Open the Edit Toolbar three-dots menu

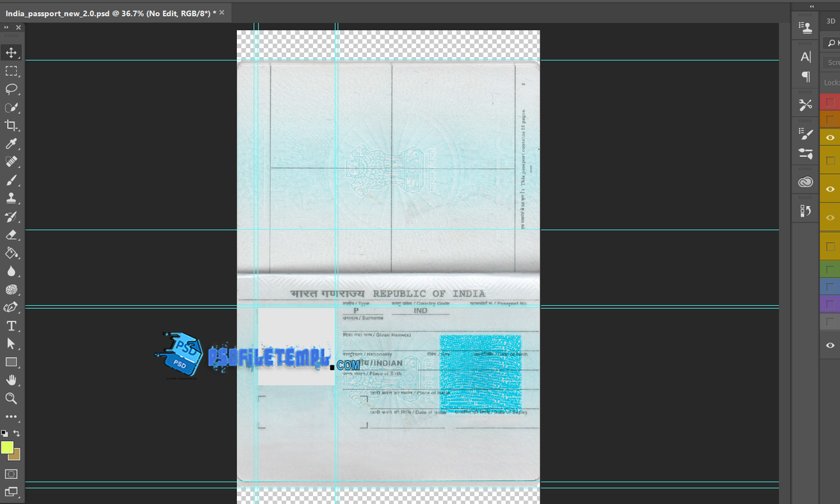[11, 417]
